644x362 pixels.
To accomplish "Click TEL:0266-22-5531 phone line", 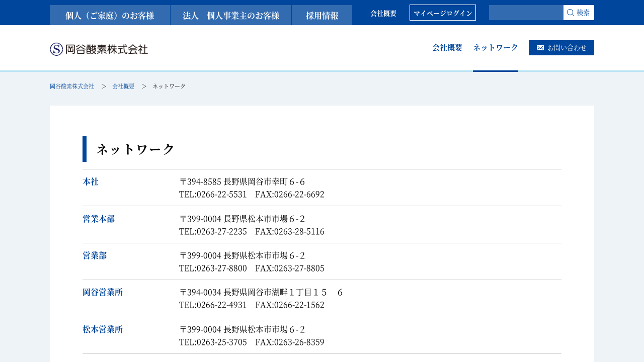I will [x=252, y=194].
